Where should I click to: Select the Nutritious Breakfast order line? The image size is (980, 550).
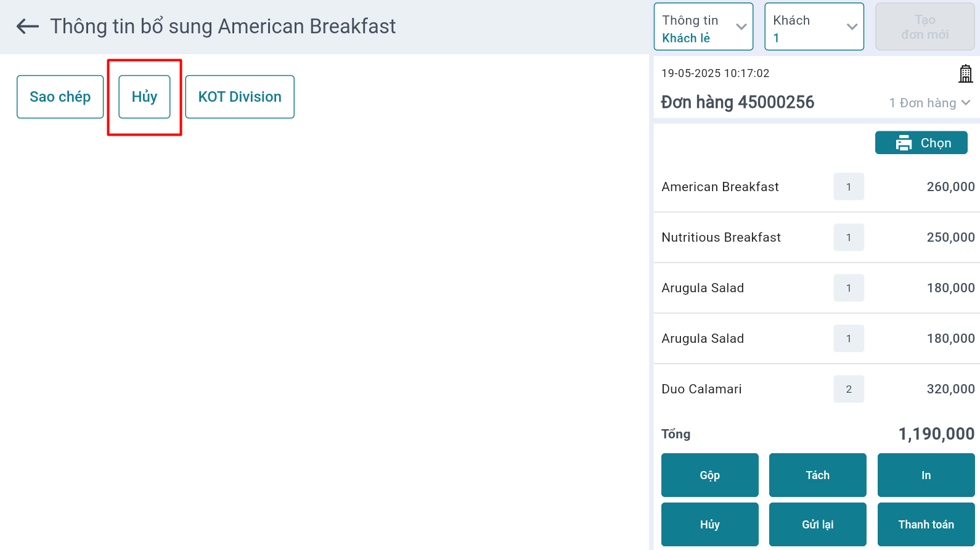point(721,237)
